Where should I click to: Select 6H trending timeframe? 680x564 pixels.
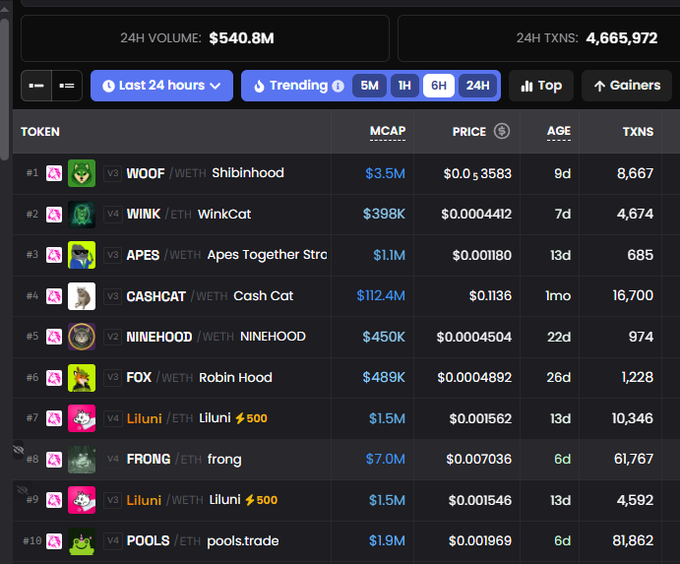439,86
